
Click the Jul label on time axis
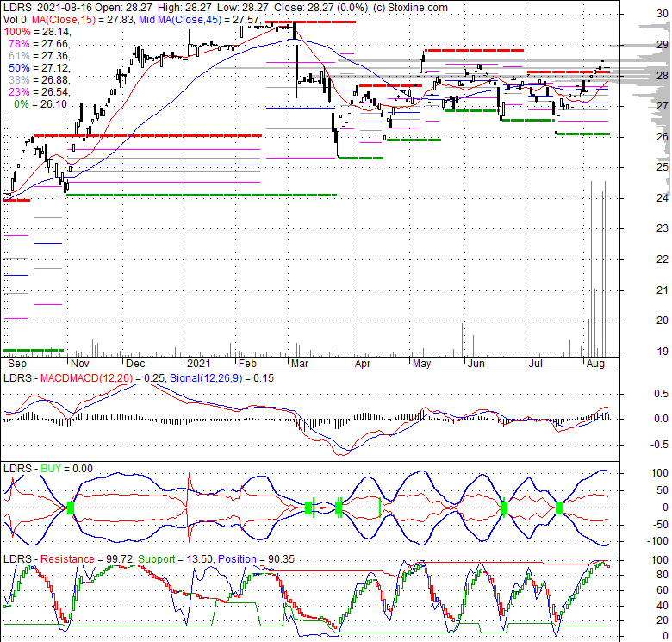pos(536,364)
